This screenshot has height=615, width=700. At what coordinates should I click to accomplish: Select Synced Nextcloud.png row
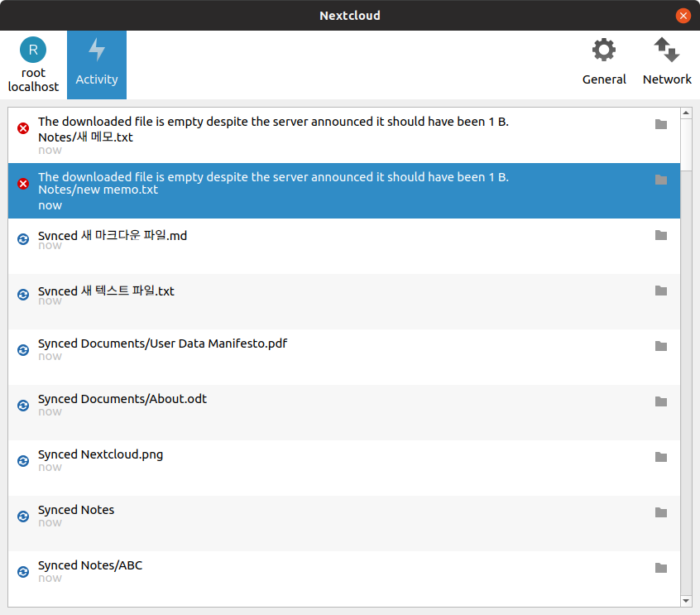pyautogui.click(x=343, y=468)
